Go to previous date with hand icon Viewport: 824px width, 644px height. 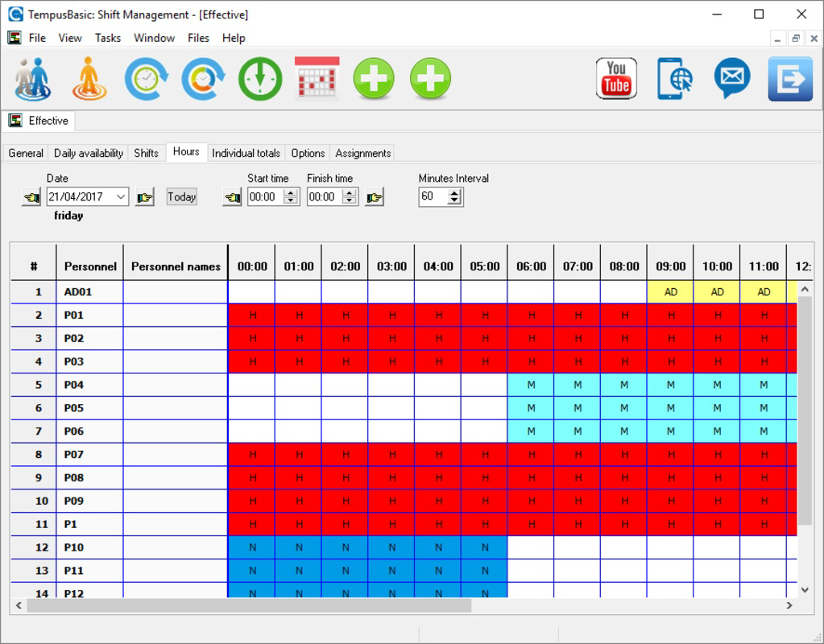click(x=31, y=197)
